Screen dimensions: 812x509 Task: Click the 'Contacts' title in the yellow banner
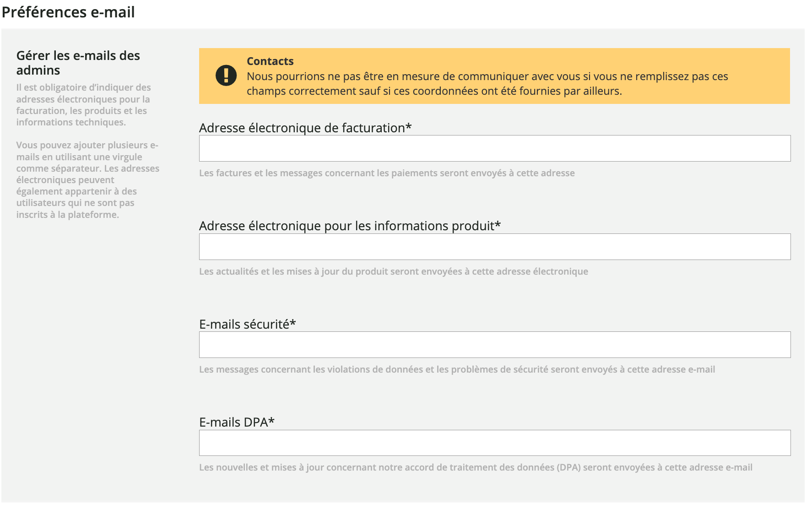click(x=270, y=61)
